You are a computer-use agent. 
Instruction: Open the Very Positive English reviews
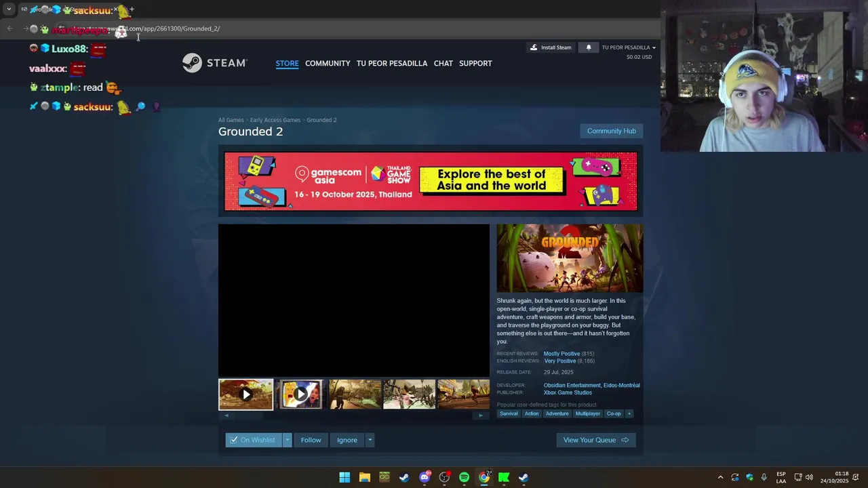click(560, 361)
